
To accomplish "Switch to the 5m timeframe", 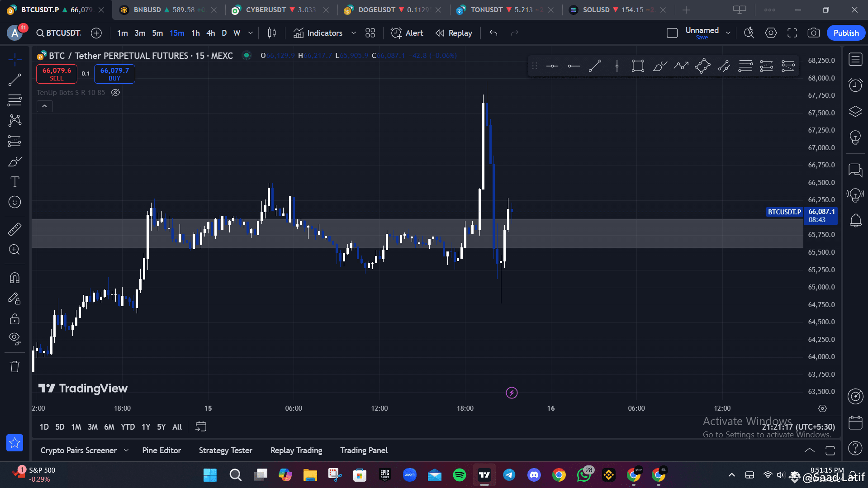I will coord(157,33).
